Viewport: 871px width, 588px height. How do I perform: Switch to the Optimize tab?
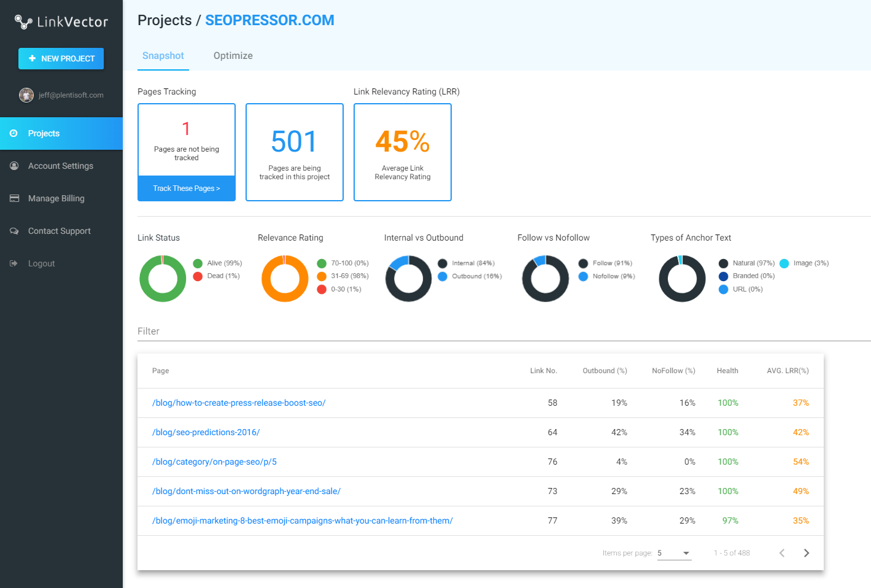233,56
